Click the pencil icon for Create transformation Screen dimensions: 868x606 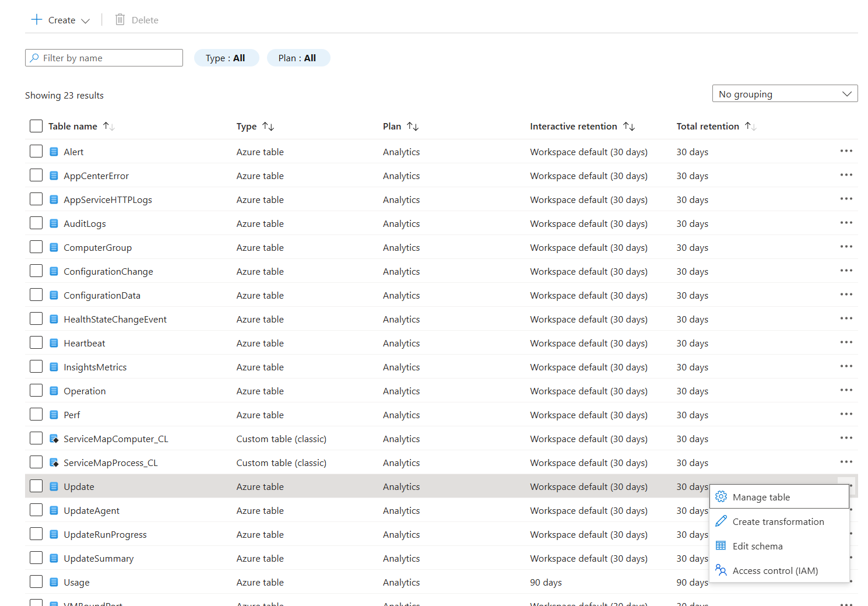point(721,521)
